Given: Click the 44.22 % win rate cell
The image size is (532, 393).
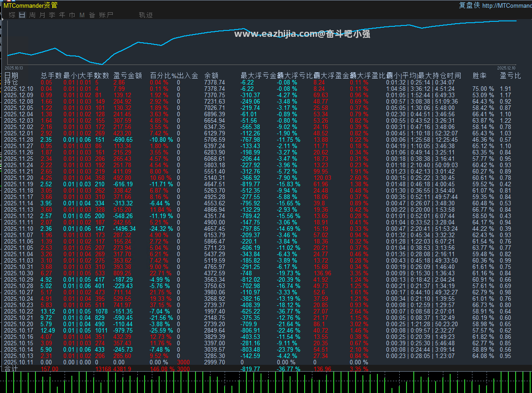Looking at the screenshot, I should click(483, 229).
